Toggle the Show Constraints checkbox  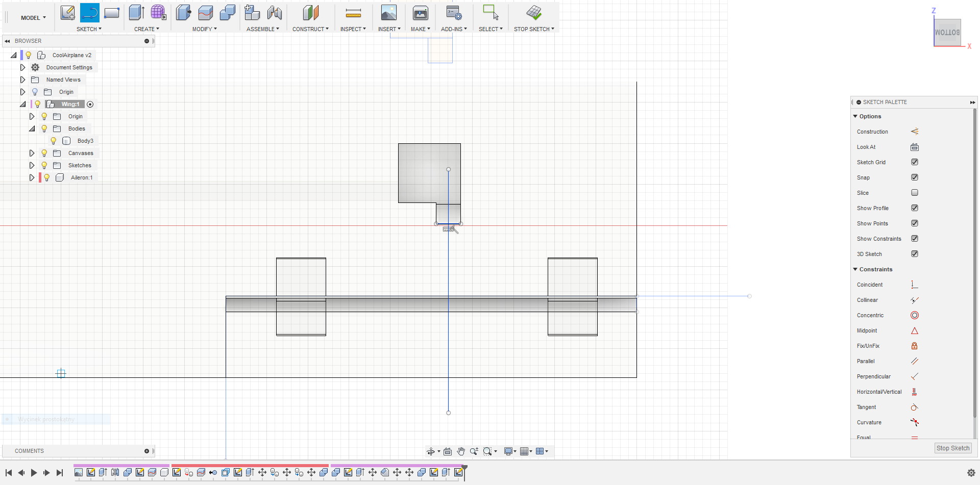915,239
